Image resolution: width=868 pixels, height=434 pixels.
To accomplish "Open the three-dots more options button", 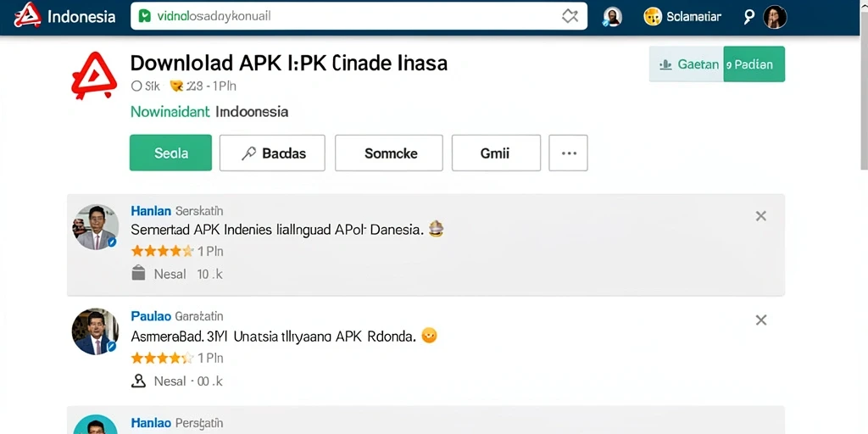I will (x=569, y=153).
